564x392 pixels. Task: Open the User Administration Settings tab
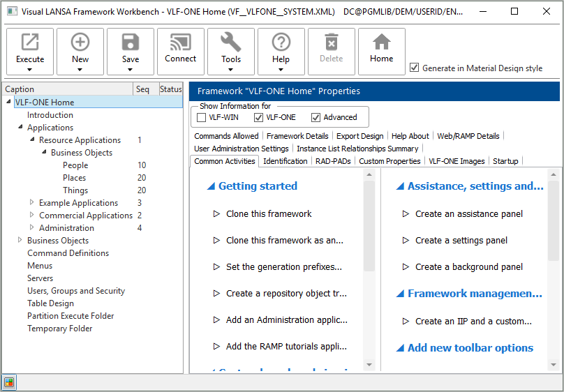pyautogui.click(x=242, y=149)
